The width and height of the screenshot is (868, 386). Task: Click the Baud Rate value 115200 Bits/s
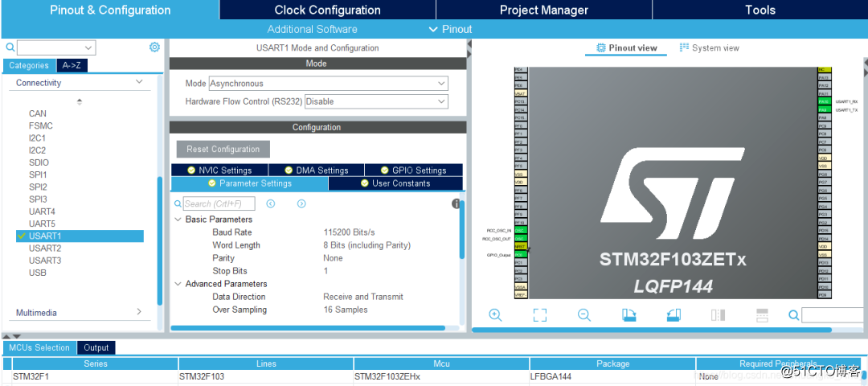[350, 232]
